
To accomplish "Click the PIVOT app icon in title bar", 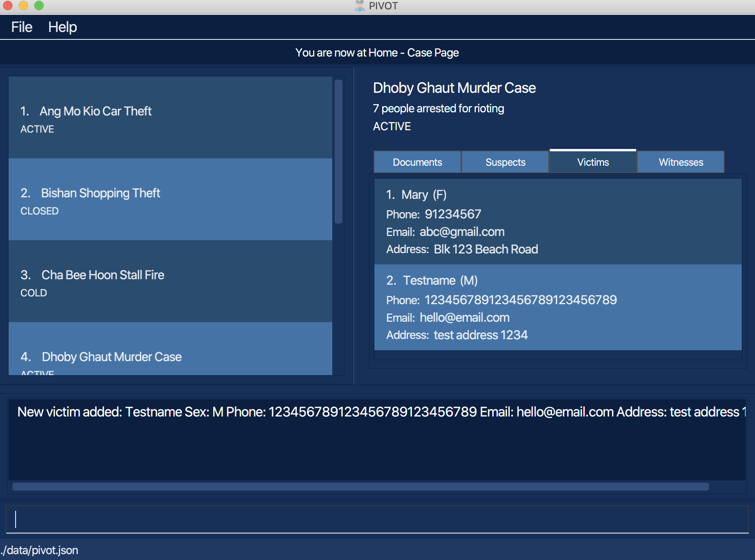I will click(359, 6).
